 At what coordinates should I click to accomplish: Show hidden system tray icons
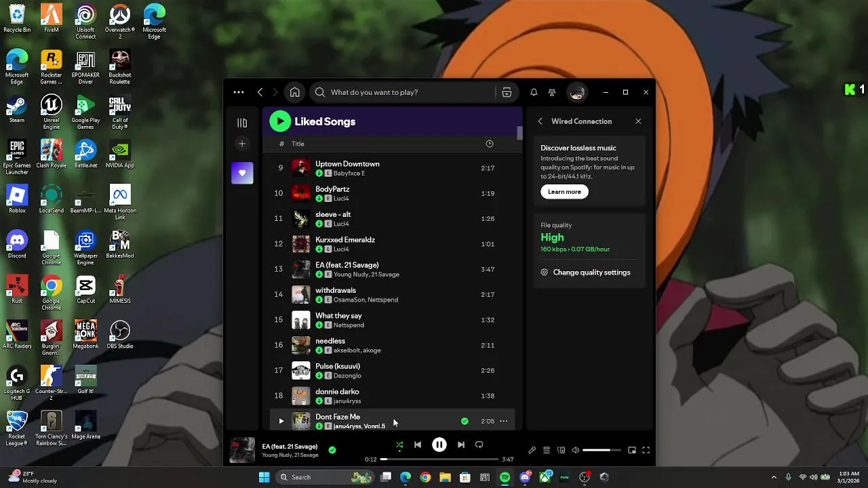coord(774,477)
